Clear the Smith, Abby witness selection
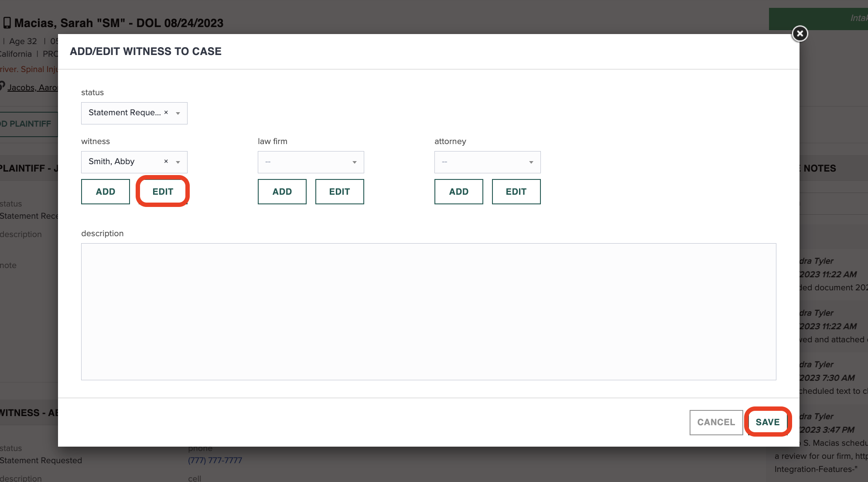 [x=166, y=162]
